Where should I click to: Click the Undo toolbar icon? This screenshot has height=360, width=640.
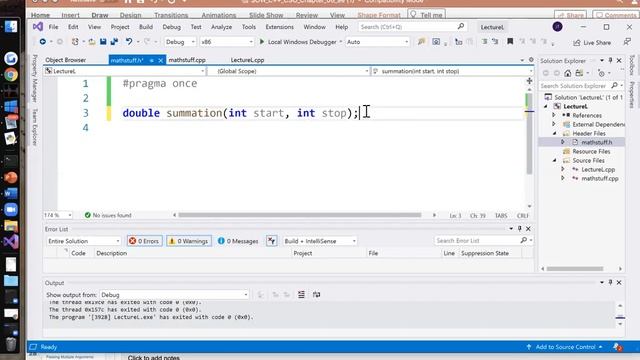pyautogui.click(x=129, y=42)
